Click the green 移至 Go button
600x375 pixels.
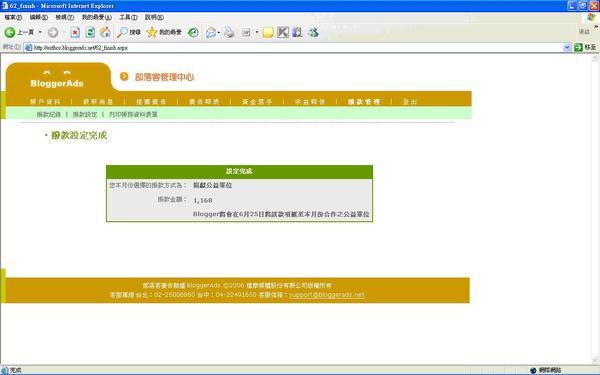pos(585,47)
